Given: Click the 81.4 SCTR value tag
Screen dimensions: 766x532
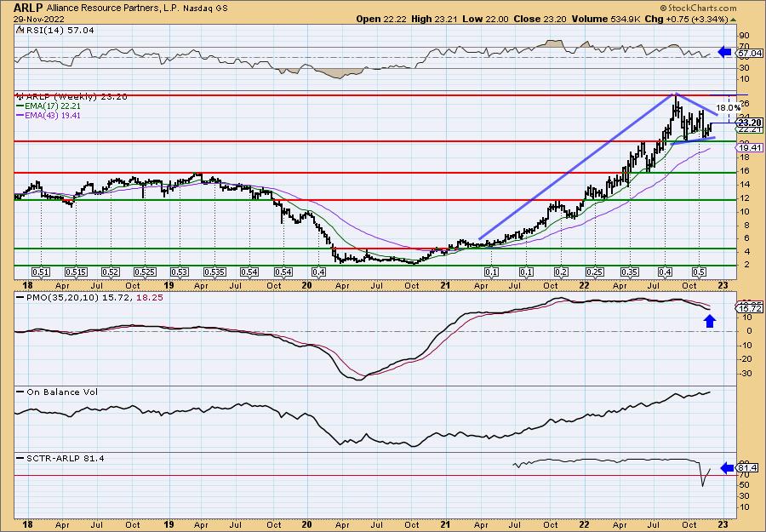Looking at the screenshot, I should coord(748,468).
